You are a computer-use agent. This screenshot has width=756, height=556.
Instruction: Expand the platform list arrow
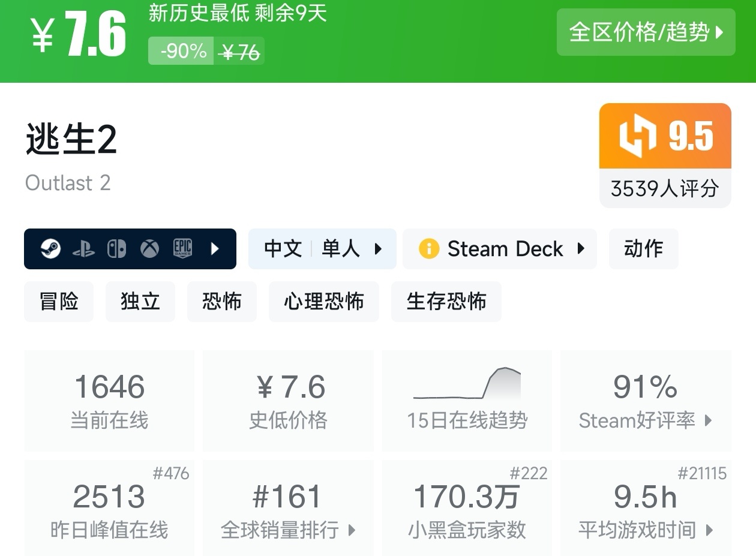(215, 248)
